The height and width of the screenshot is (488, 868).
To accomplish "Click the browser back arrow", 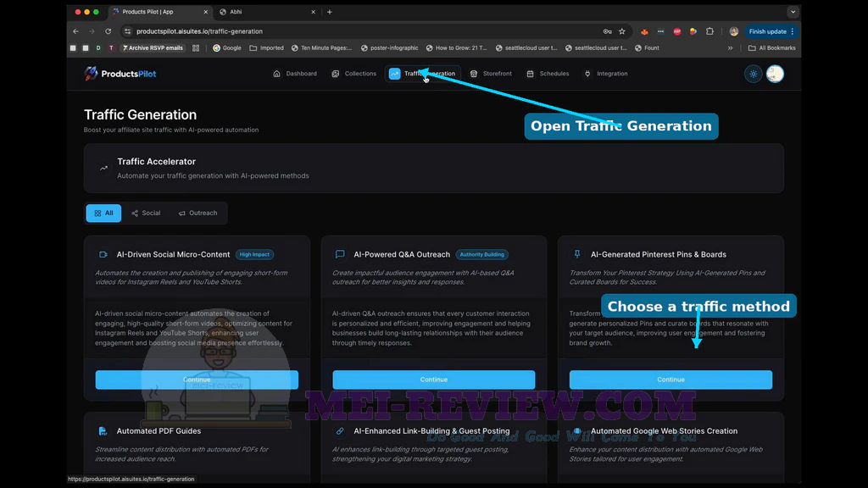I will point(75,31).
